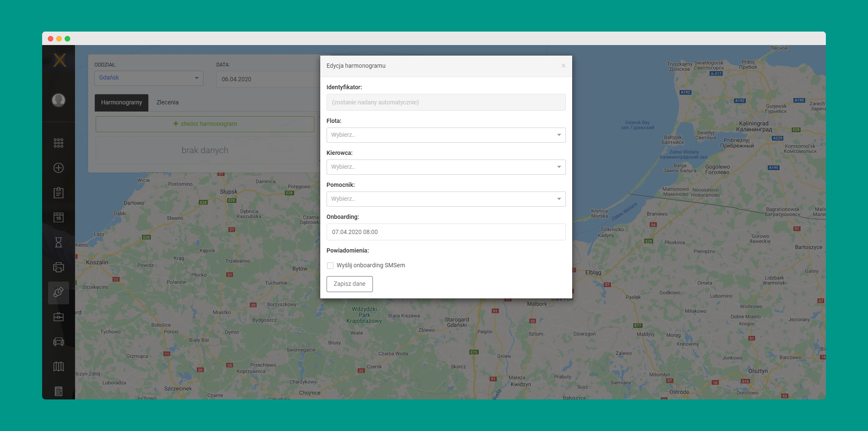Enable Wyślij onboarding SMSem checkbox
The height and width of the screenshot is (431, 868).
[330, 266]
